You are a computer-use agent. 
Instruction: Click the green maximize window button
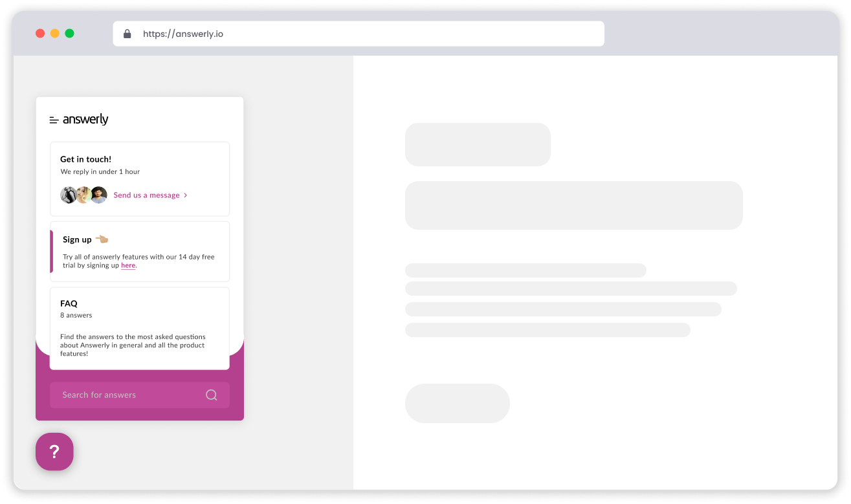pos(70,33)
